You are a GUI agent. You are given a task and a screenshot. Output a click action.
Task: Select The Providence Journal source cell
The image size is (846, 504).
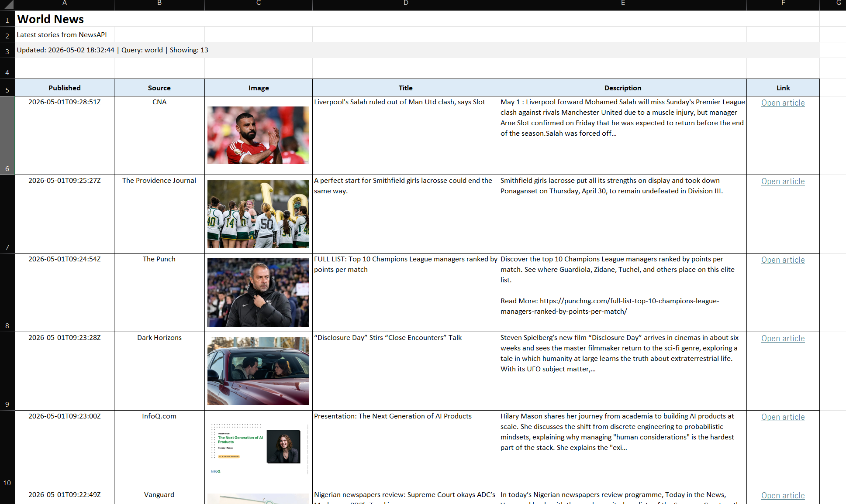(x=159, y=214)
